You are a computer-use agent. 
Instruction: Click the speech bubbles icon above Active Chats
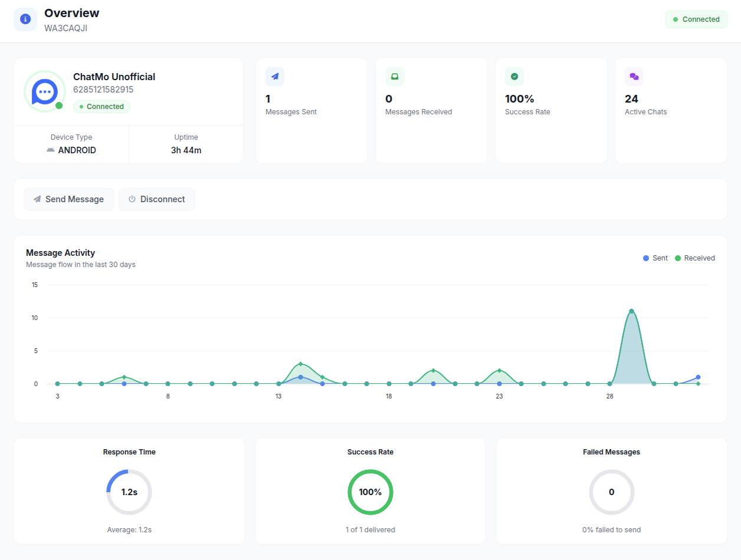tap(634, 77)
